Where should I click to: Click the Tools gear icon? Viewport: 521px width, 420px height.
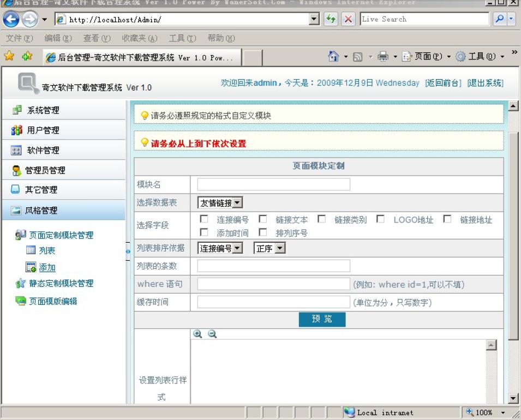pos(460,57)
